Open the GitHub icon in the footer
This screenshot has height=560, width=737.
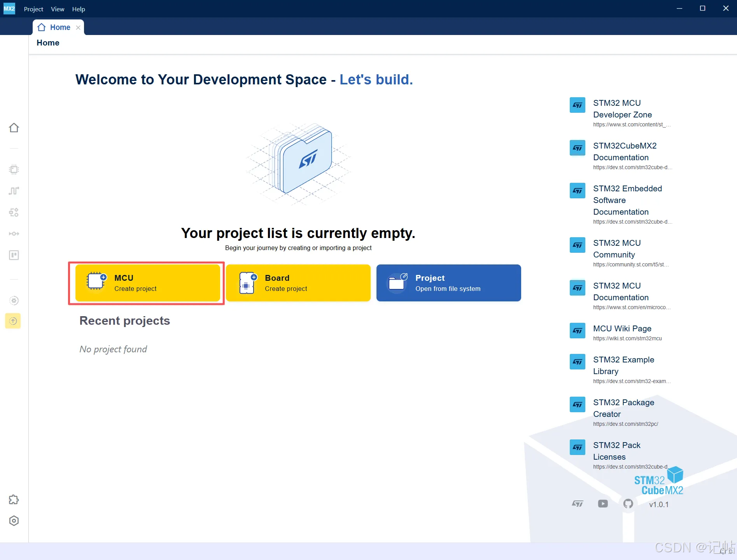tap(628, 504)
